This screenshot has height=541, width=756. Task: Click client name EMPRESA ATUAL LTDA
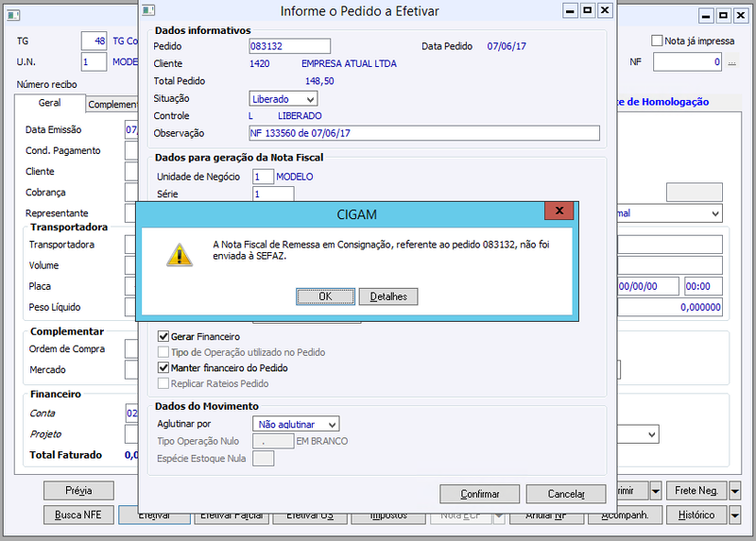[x=349, y=63]
